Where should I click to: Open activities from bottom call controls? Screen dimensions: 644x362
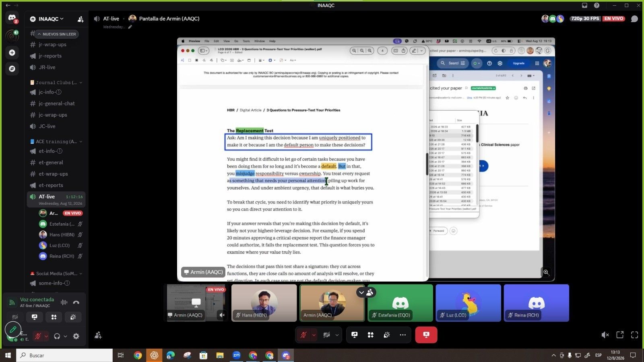pos(371,335)
